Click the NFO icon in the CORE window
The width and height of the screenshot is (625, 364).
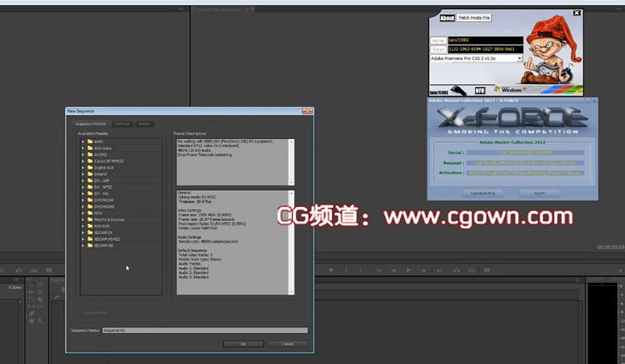coord(480,91)
